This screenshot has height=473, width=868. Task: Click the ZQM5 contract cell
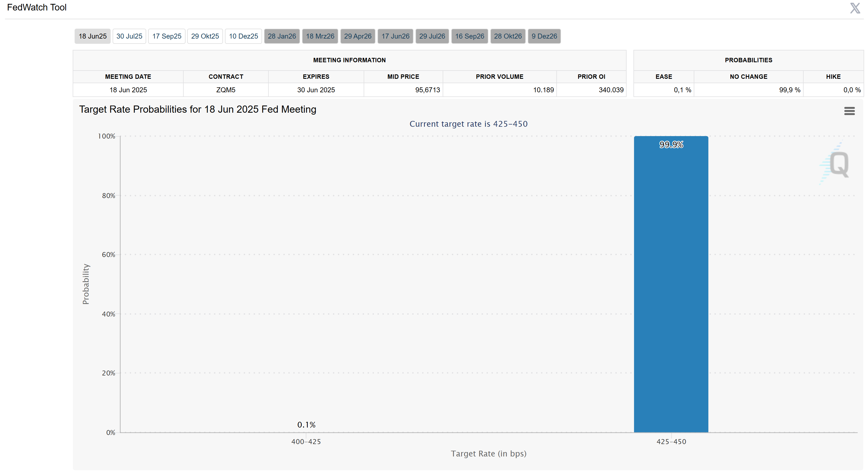pos(225,90)
